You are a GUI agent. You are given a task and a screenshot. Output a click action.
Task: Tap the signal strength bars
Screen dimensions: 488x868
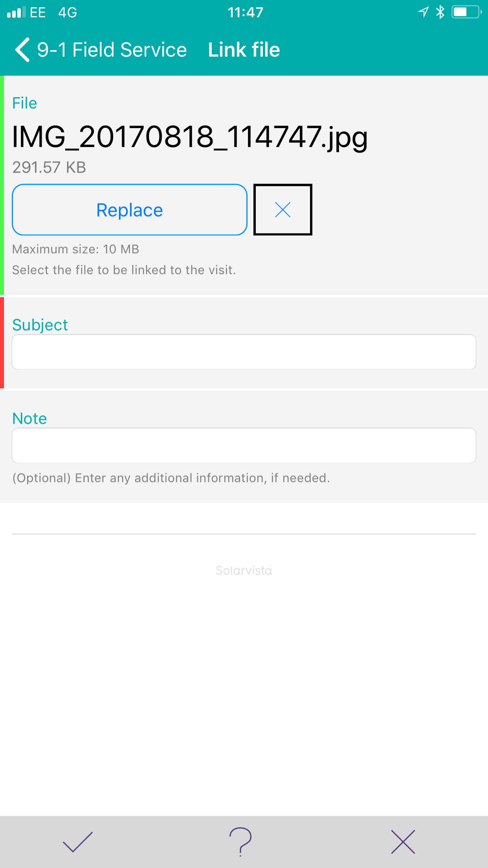(17, 12)
